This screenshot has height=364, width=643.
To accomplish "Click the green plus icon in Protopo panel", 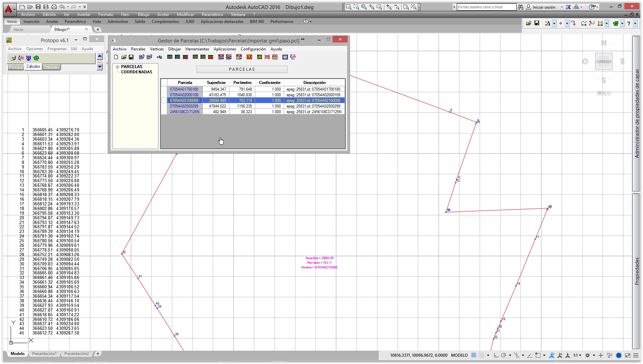I will pos(36,58).
